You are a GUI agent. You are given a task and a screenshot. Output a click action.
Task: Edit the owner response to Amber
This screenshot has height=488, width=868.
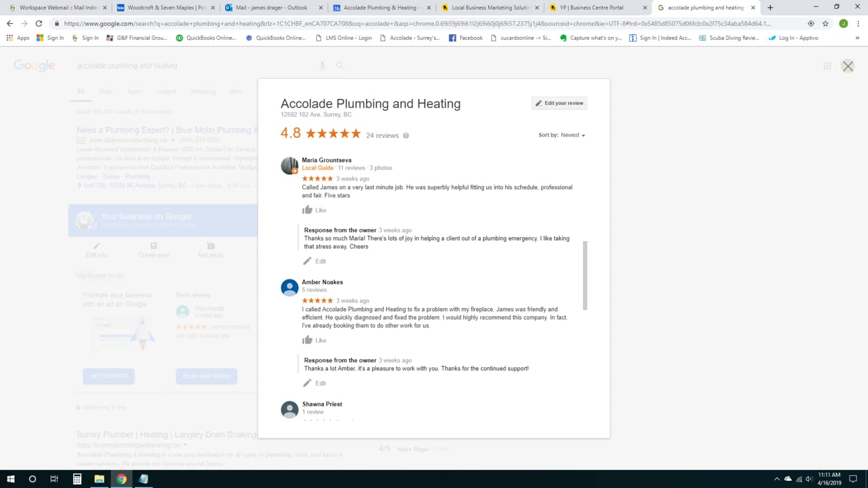[x=315, y=383]
